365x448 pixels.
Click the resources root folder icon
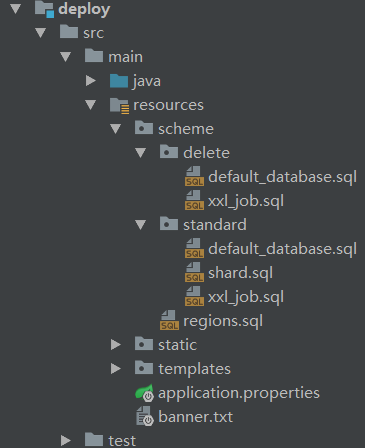[x=119, y=106]
